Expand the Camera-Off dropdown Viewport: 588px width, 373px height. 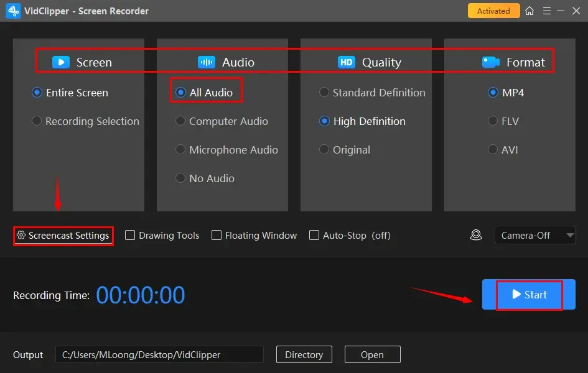click(534, 235)
